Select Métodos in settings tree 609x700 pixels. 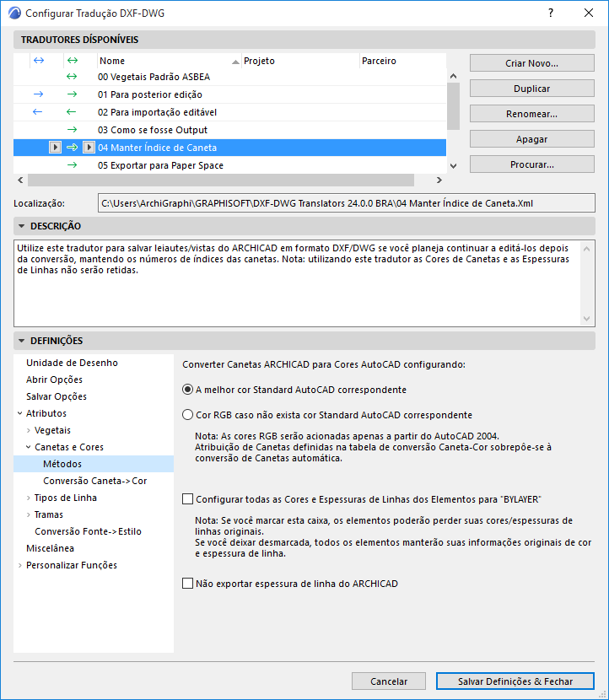[94, 464]
